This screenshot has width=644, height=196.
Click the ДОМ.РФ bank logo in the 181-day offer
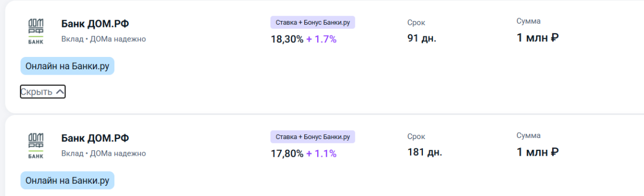click(x=35, y=146)
